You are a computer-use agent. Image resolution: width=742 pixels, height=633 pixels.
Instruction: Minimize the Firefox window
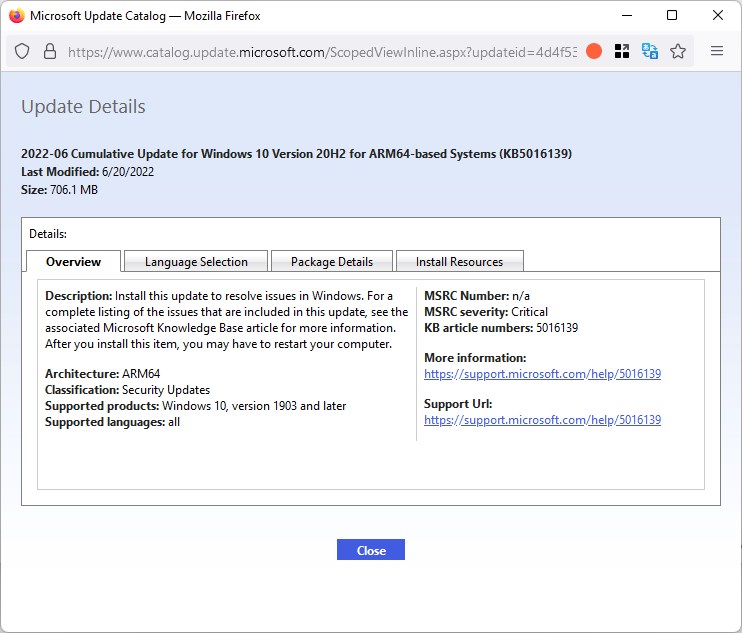627,16
